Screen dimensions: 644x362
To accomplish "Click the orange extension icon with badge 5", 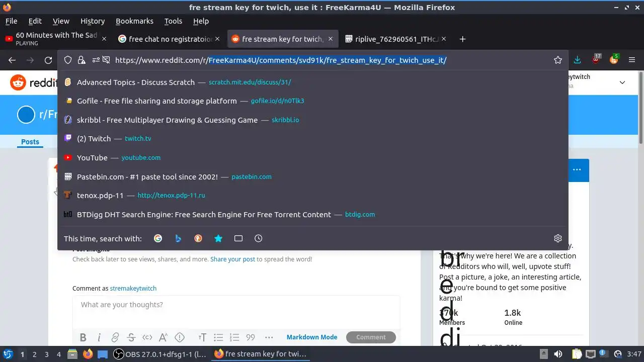I will [x=614, y=59].
